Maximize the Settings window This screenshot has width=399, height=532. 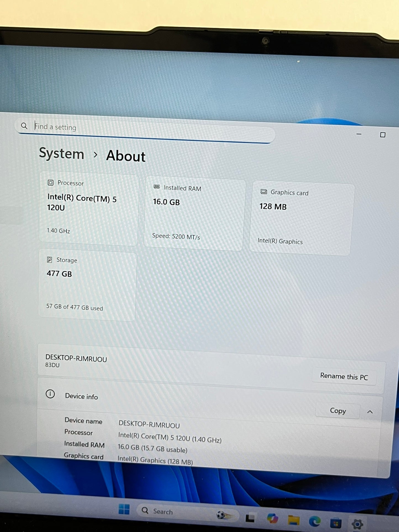(x=383, y=135)
